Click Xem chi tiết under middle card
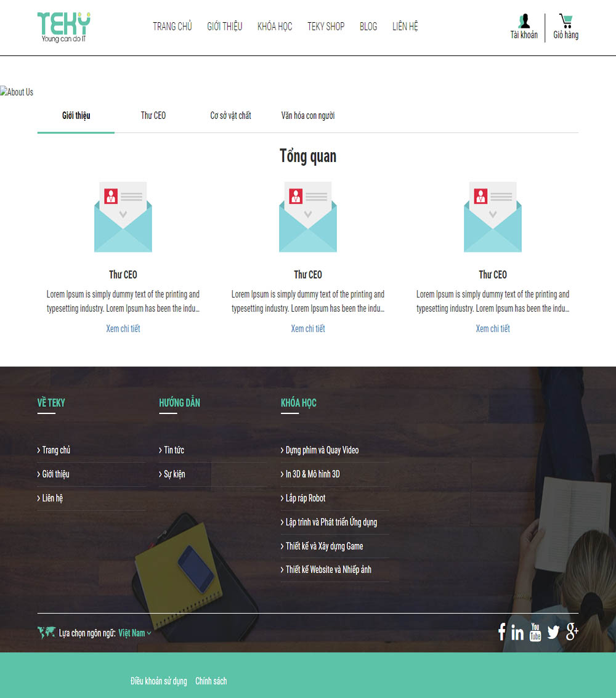The image size is (616, 698). 308,328
